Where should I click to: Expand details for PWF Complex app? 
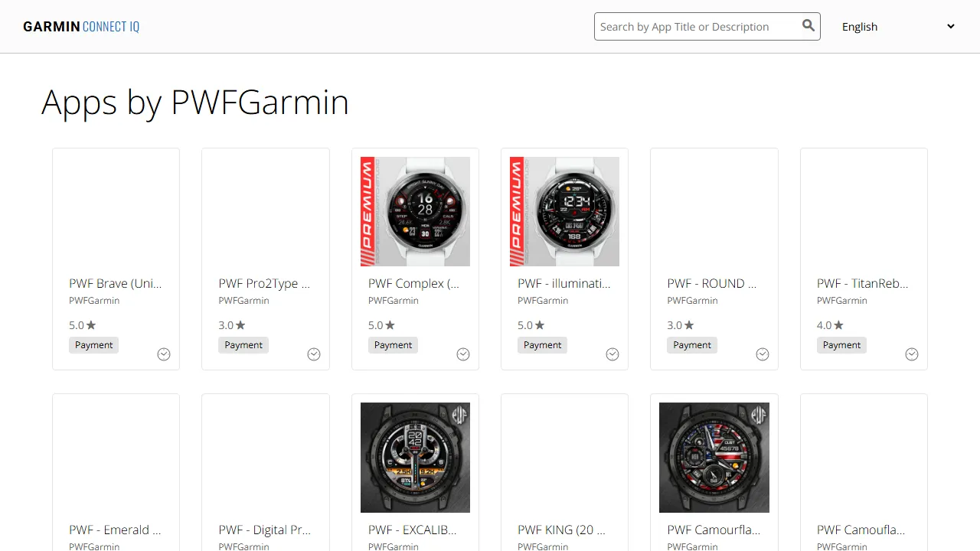pos(463,354)
